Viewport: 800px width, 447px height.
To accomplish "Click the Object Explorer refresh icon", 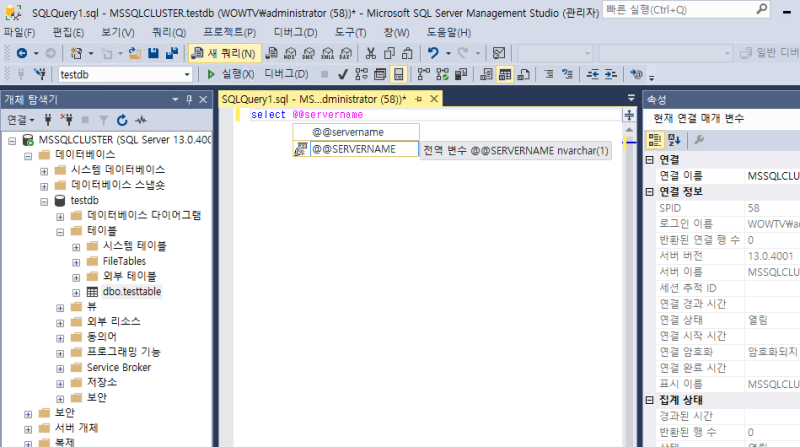I will coord(122,120).
